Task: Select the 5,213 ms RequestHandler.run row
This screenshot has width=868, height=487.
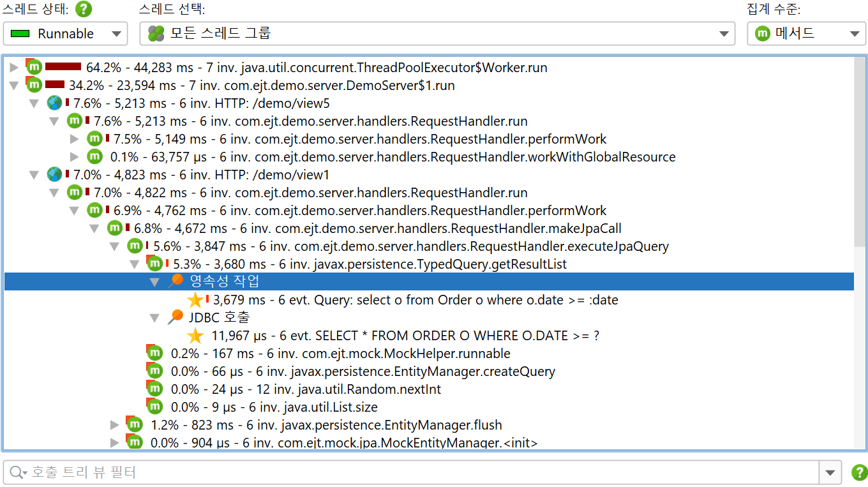Action: tap(429, 121)
